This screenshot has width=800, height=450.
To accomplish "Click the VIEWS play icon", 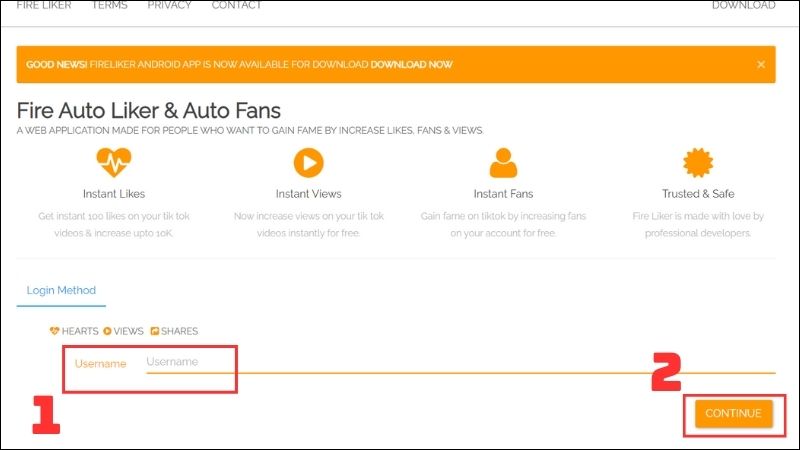I will pos(107,331).
